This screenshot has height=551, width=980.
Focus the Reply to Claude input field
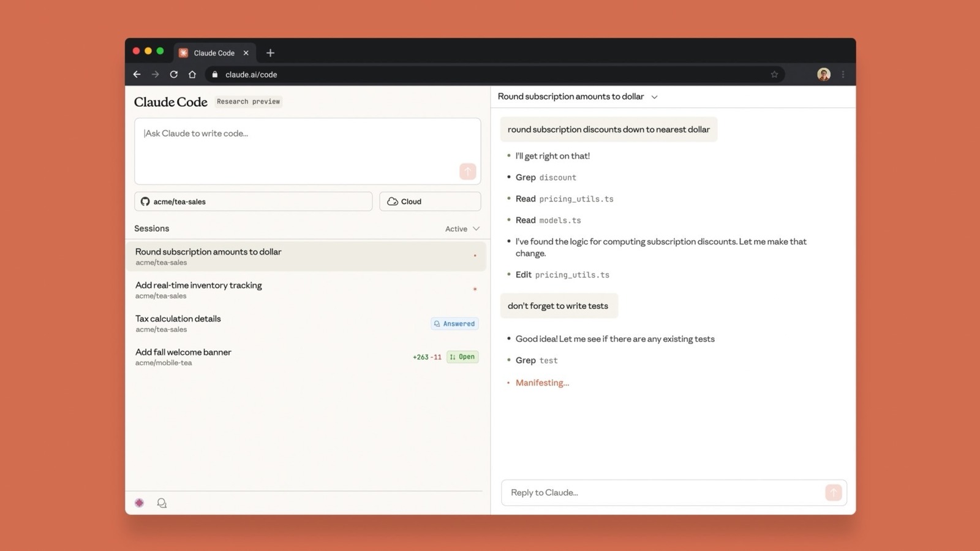click(x=661, y=492)
